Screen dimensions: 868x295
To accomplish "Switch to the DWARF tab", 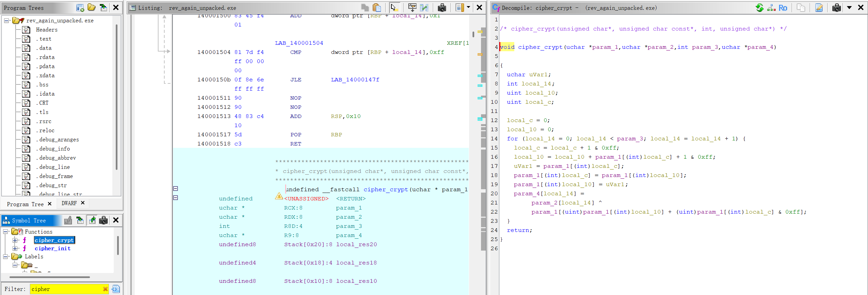I will pyautogui.click(x=69, y=203).
